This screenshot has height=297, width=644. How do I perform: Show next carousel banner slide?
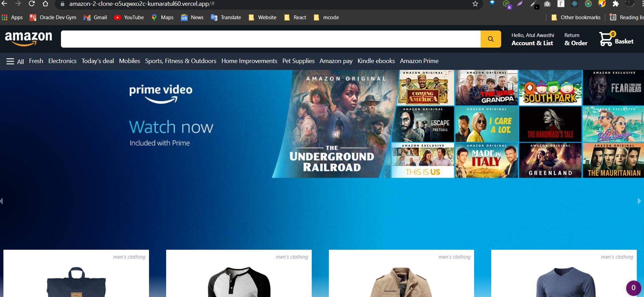(x=639, y=201)
